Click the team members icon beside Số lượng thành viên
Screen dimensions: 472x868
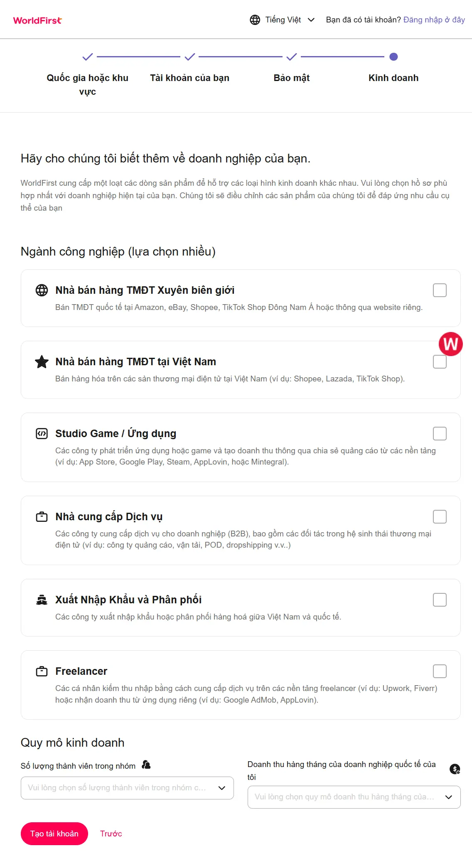click(146, 765)
